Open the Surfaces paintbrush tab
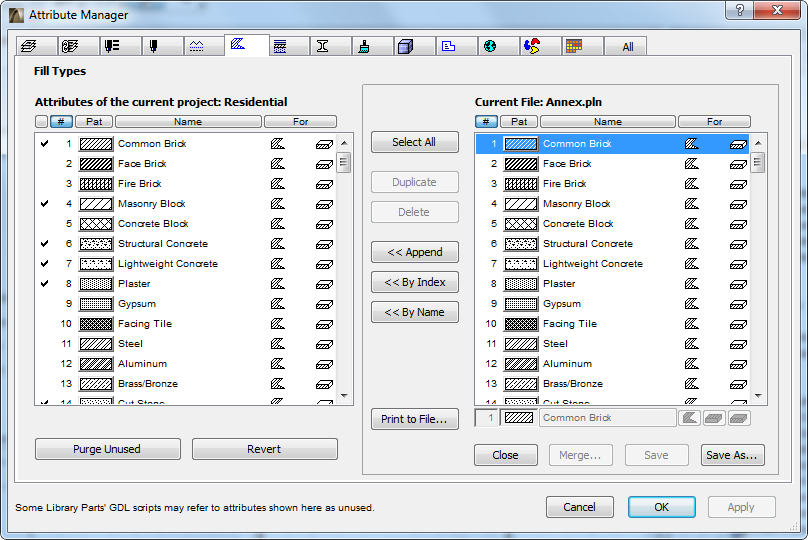This screenshot has height=540, width=808. (374, 46)
